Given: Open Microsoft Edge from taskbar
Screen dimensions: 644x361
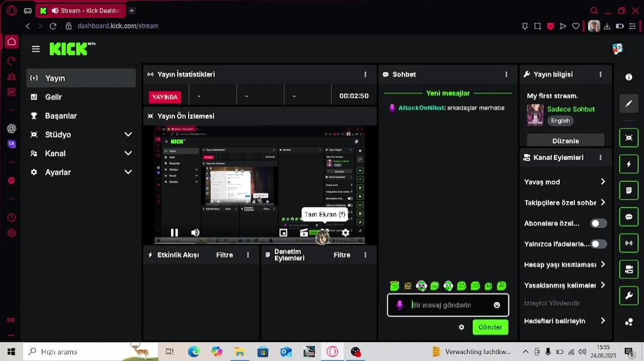Looking at the screenshot, I should click(194, 351).
